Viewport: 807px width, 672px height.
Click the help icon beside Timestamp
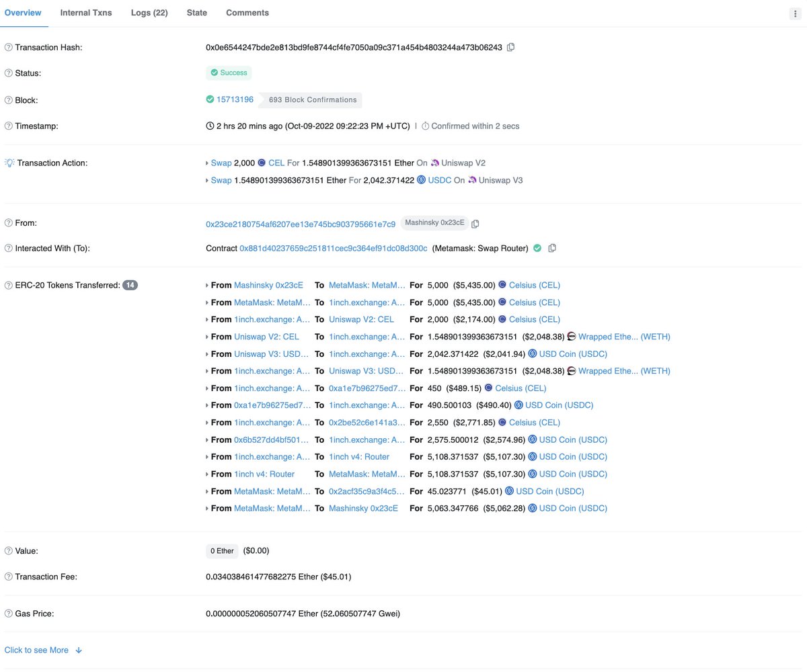(x=9, y=126)
